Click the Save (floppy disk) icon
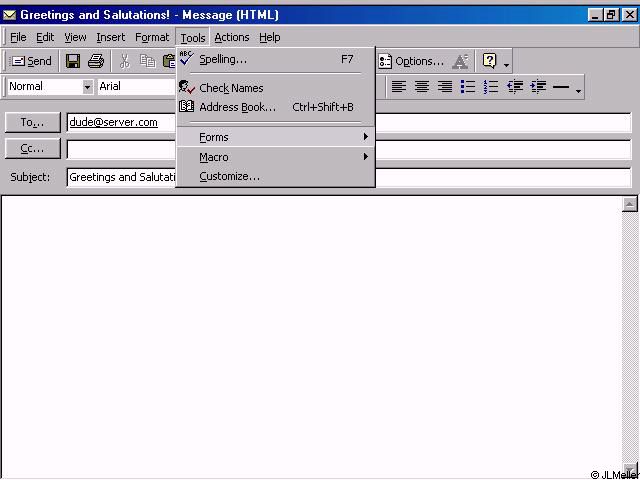The height and width of the screenshot is (480, 640). pyautogui.click(x=73, y=62)
